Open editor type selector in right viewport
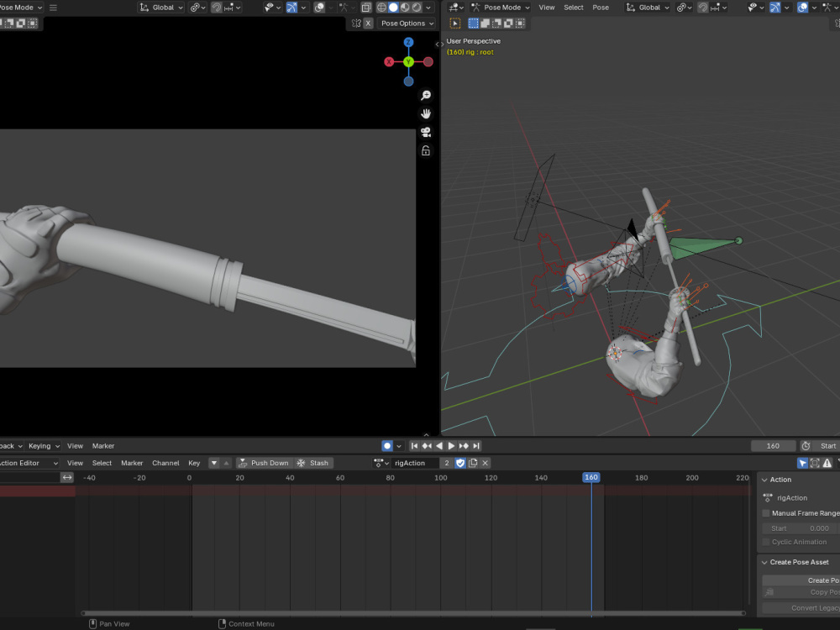Screen dimensions: 840x630 tap(456, 8)
